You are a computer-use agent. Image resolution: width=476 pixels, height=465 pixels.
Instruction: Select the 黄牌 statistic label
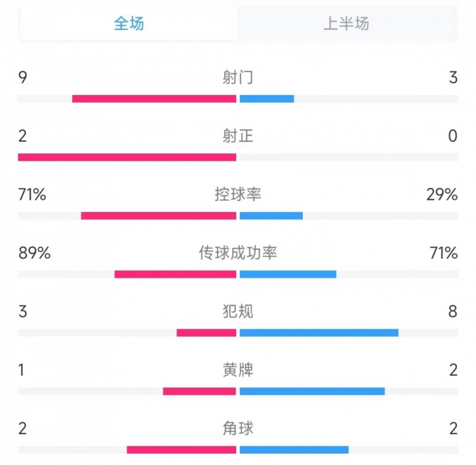[238, 370]
